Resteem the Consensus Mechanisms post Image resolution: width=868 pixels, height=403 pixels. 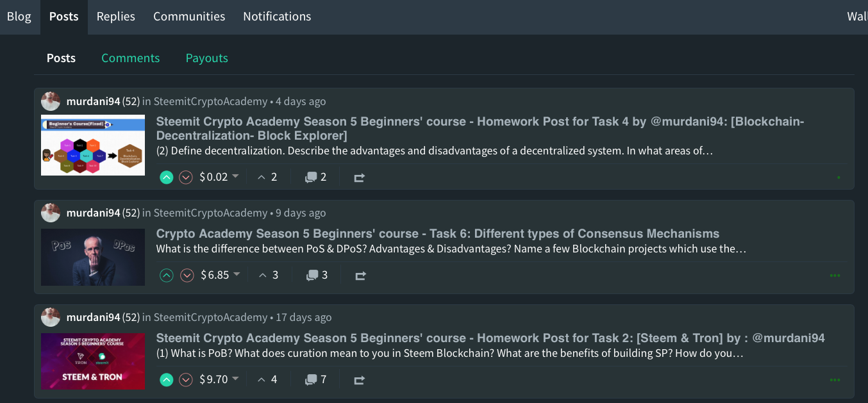(360, 276)
